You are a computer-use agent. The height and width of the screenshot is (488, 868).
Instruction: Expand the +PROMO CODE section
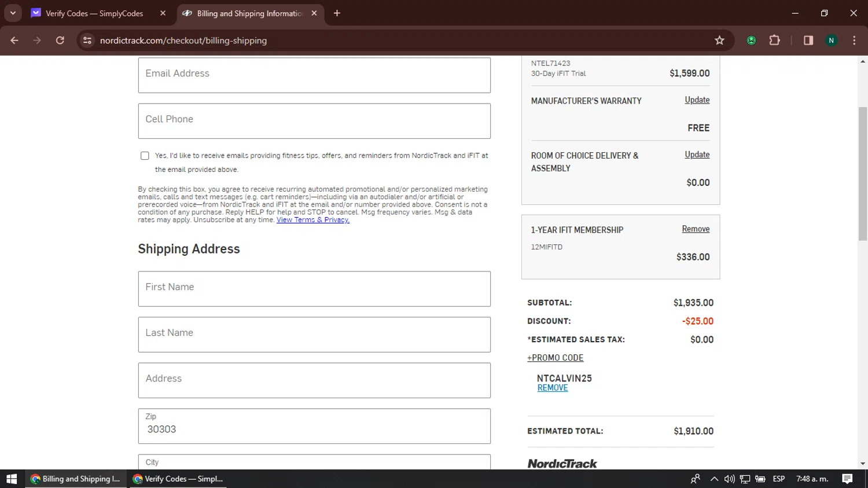556,358
